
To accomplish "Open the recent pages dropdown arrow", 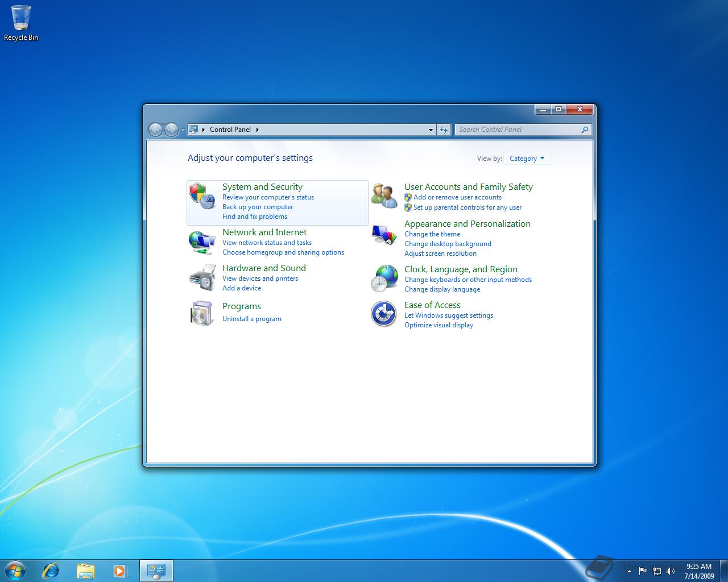I will click(183, 130).
